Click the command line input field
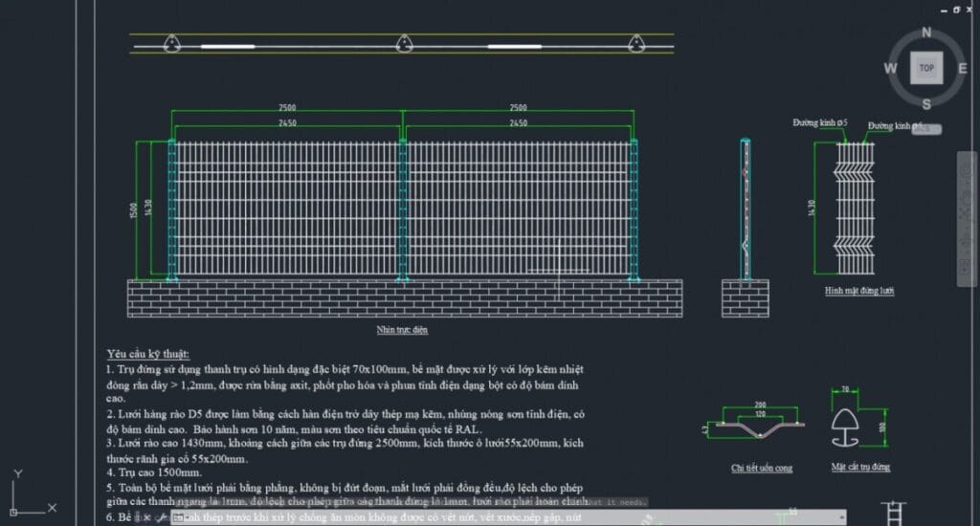Image resolution: width=980 pixels, height=526 pixels. [509, 517]
